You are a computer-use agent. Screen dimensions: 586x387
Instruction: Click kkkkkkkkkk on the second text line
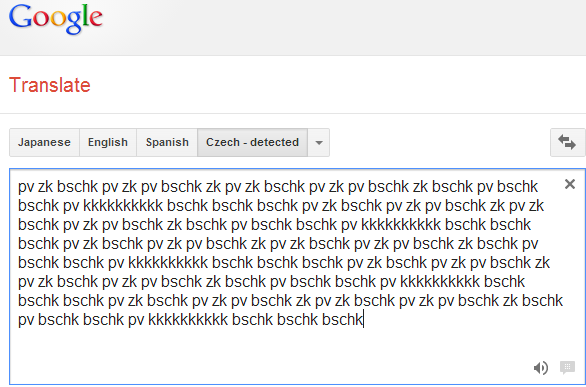[x=123, y=205]
